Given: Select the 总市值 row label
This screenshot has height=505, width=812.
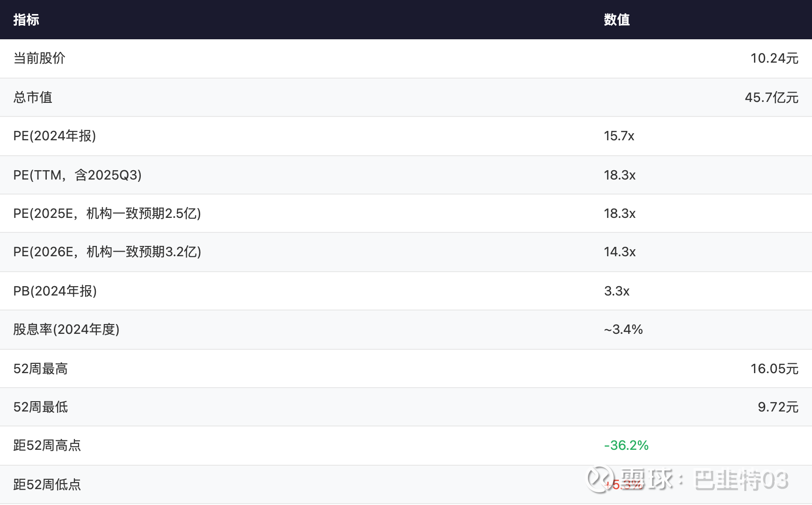Looking at the screenshot, I should (33, 97).
